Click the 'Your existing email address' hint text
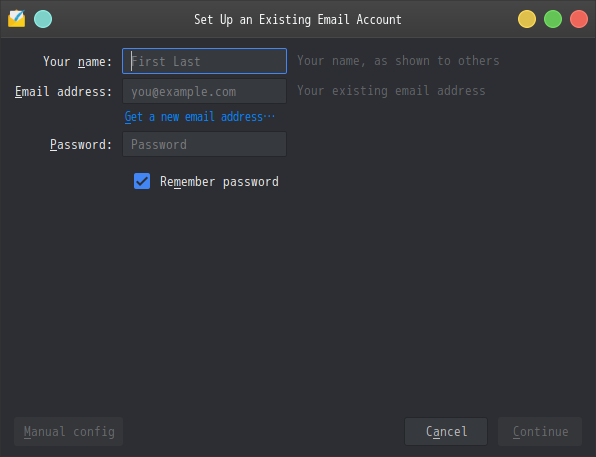The width and height of the screenshot is (596, 457). pos(391,91)
